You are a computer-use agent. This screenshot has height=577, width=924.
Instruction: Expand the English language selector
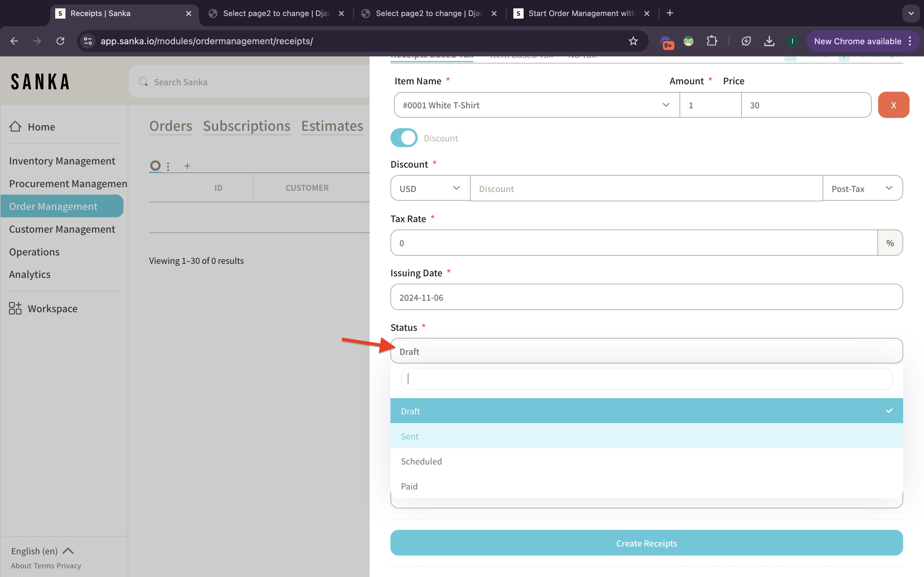coord(42,551)
